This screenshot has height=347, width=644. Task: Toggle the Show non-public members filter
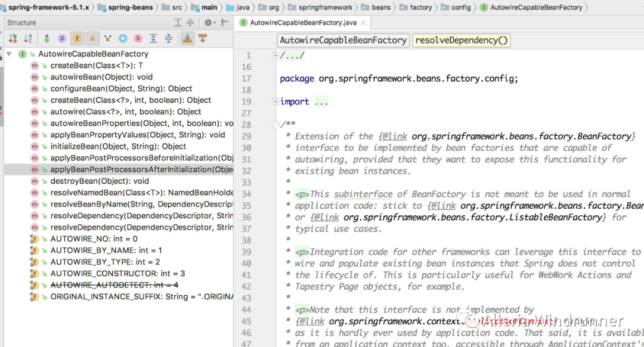click(x=92, y=38)
